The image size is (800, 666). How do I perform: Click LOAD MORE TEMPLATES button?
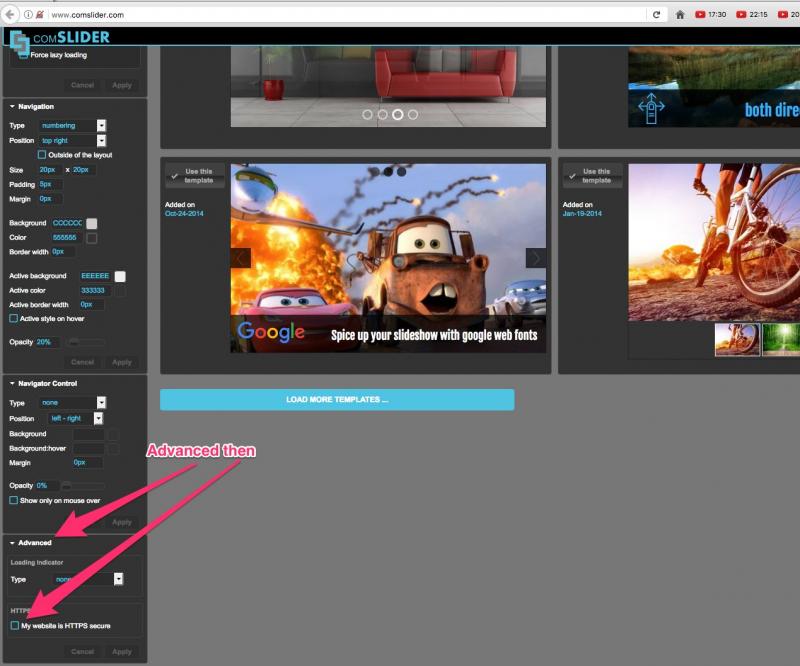pyautogui.click(x=337, y=400)
